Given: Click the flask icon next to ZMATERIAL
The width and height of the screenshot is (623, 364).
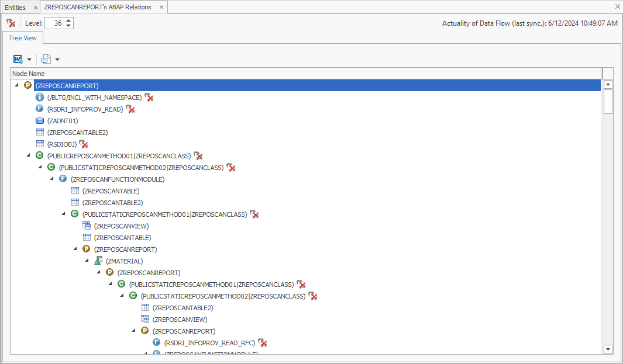Looking at the screenshot, I should coord(98,261).
